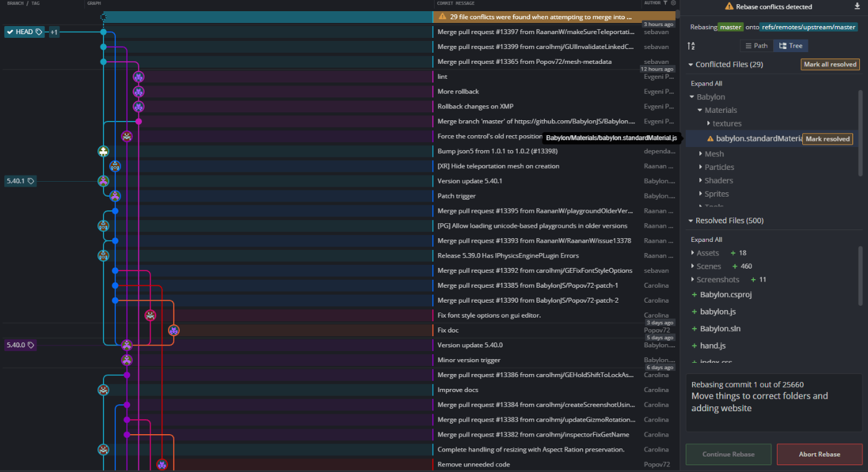Screen dimensions: 868x472
Task: Click the avatar on 'Improve docs' commit
Action: click(x=104, y=390)
